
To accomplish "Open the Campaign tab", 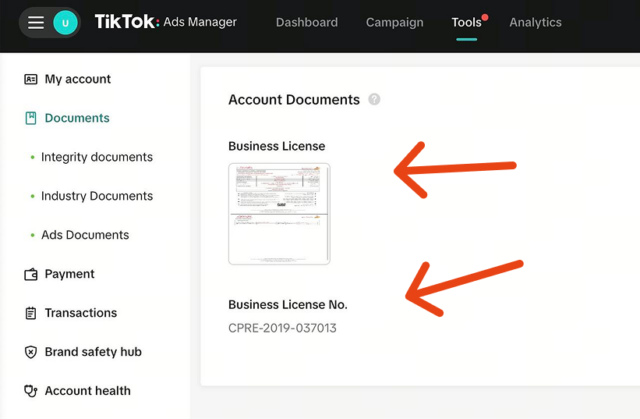I will (395, 22).
